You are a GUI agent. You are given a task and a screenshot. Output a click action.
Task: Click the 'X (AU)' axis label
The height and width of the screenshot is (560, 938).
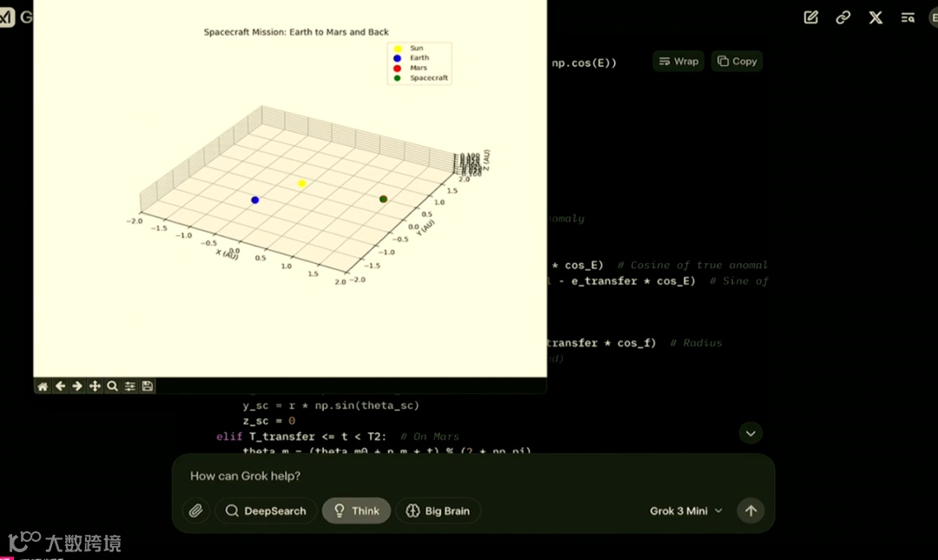[228, 254]
